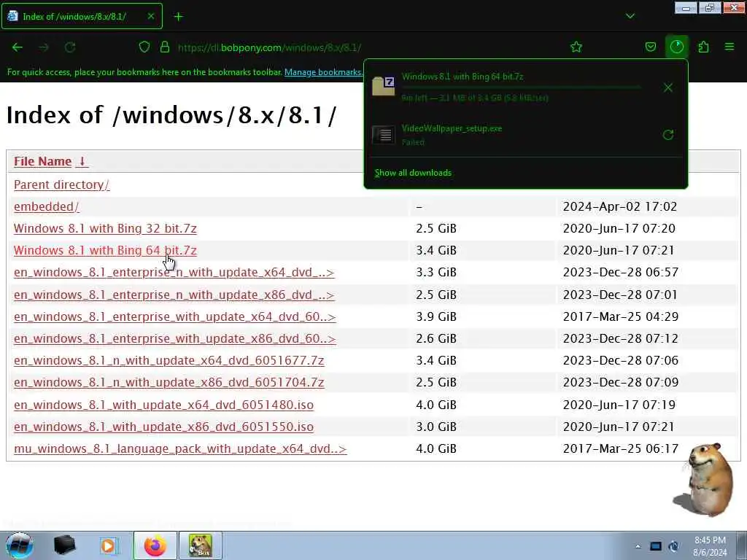
Task: Open en_windows_8.1_enterprise_n x64 dvd link
Action: click(174, 273)
